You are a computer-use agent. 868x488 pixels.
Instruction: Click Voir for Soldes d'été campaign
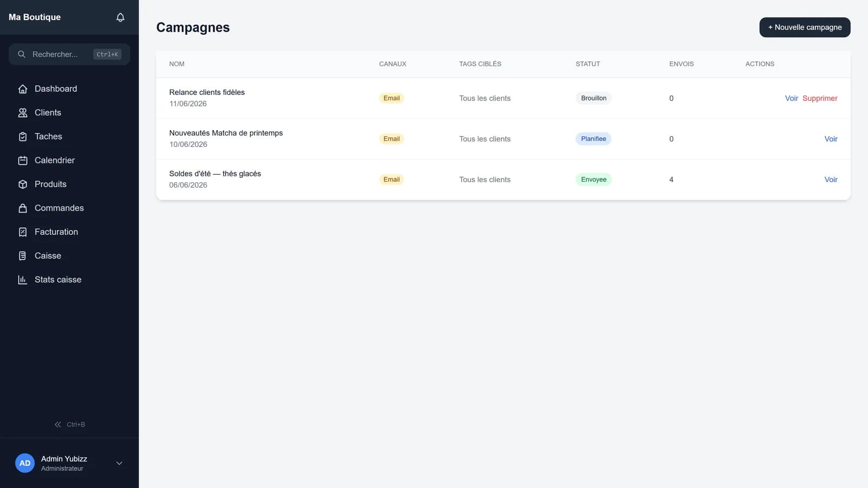coord(831,179)
